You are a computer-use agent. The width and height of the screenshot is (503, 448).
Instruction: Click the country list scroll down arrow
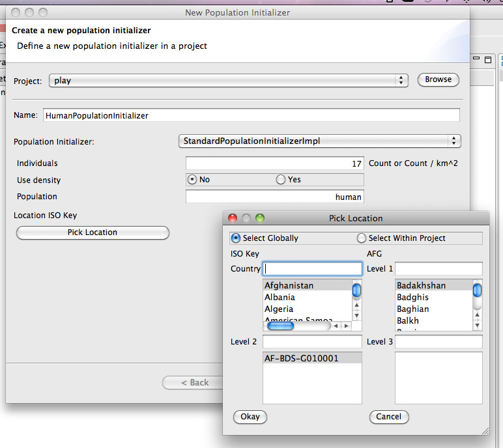[x=356, y=316]
